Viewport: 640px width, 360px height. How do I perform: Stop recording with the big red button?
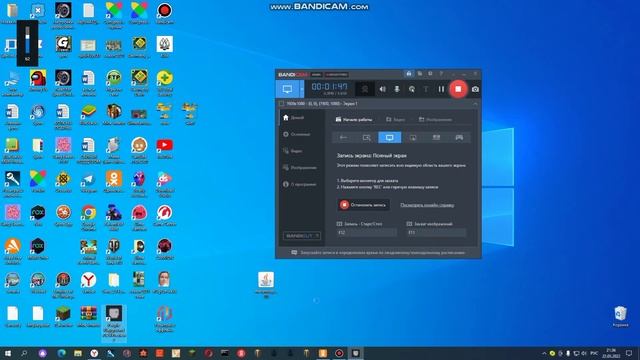[x=458, y=89]
